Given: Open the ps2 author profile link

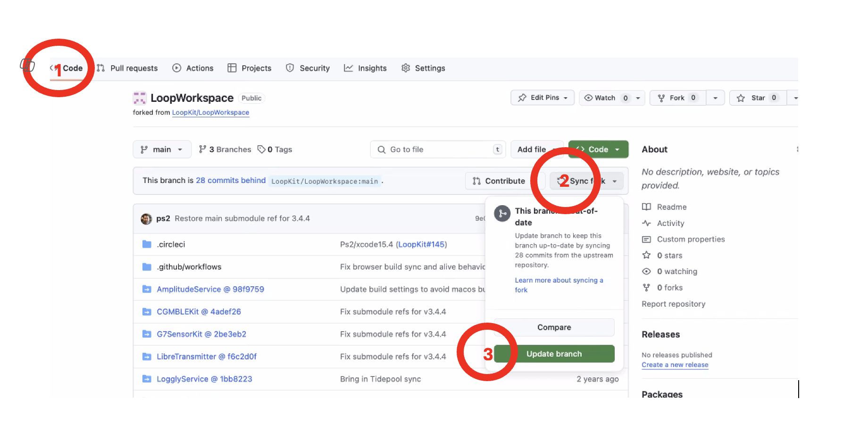Looking at the screenshot, I should coord(163,218).
